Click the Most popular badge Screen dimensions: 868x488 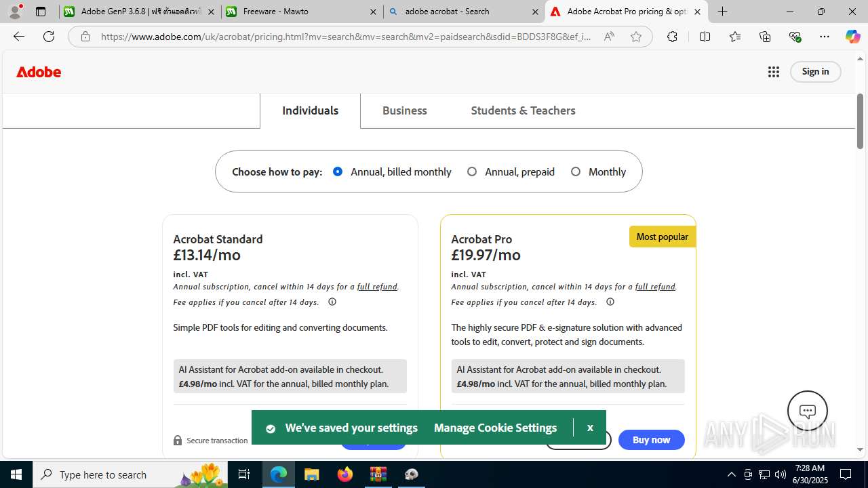click(663, 237)
